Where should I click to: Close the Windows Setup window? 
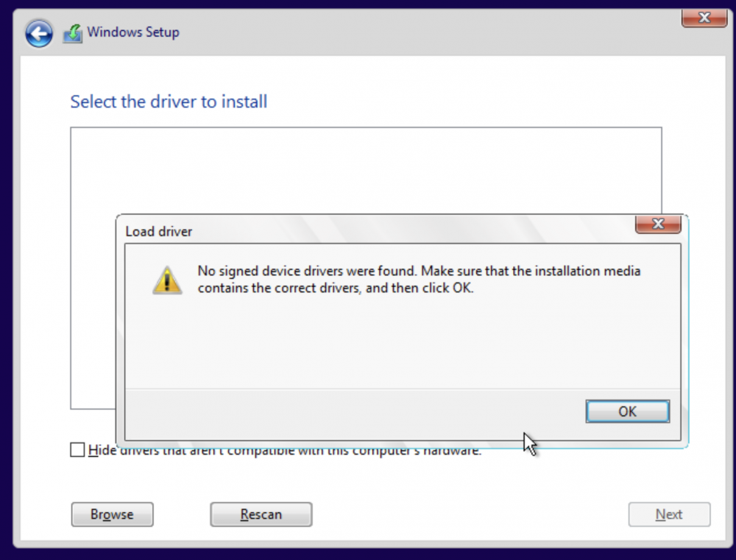tap(704, 18)
